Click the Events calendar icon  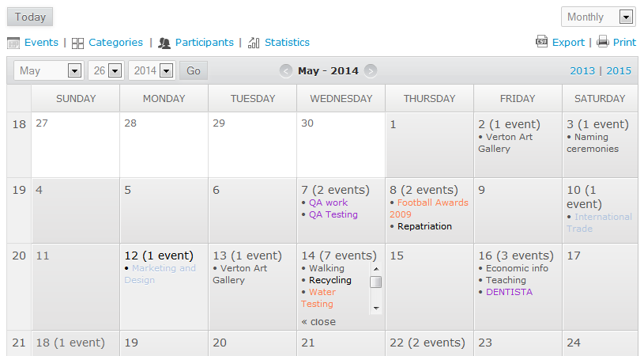[x=13, y=43]
